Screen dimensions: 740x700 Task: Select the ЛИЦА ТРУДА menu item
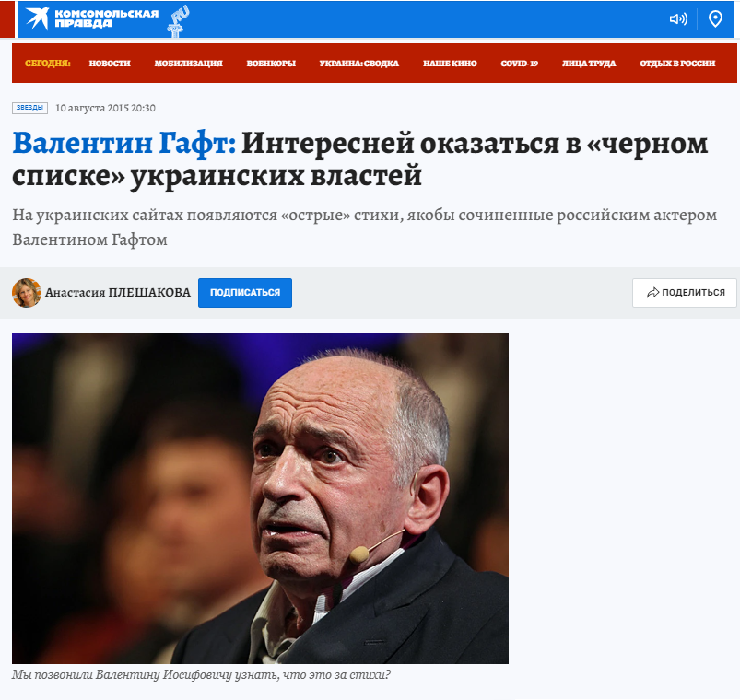[589, 64]
